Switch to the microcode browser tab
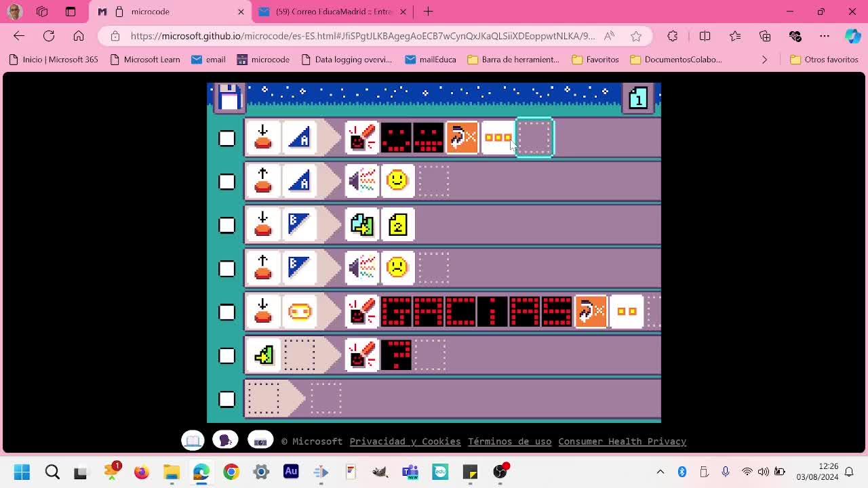Image resolution: width=868 pixels, height=488 pixels. 170,12
